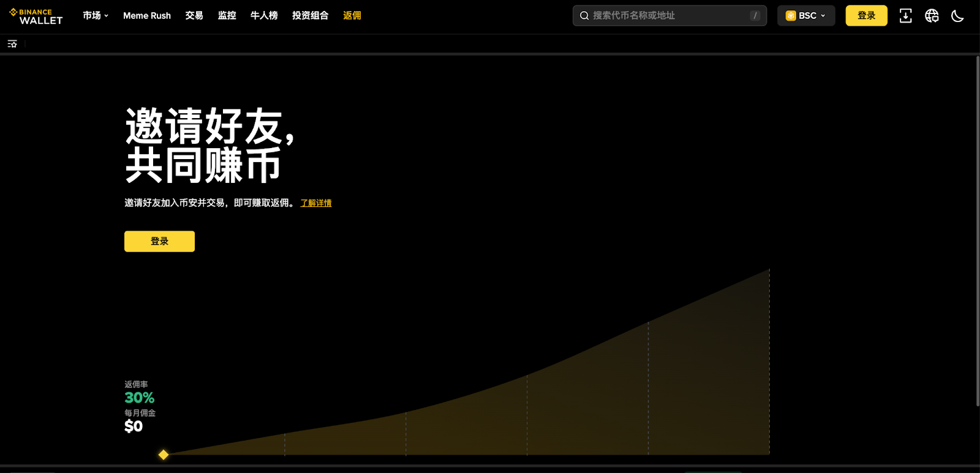Click the header 登录 button

pos(866,16)
